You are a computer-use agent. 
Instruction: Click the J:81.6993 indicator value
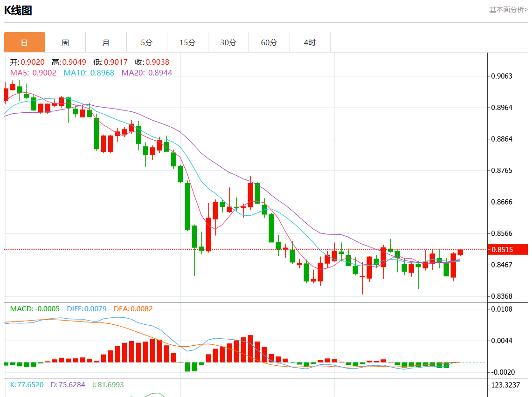[108, 385]
